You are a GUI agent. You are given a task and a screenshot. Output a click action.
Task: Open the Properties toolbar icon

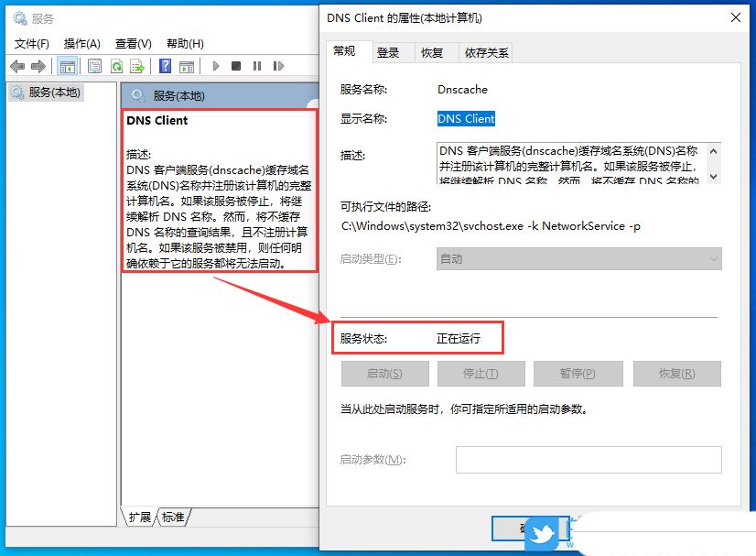point(94,65)
